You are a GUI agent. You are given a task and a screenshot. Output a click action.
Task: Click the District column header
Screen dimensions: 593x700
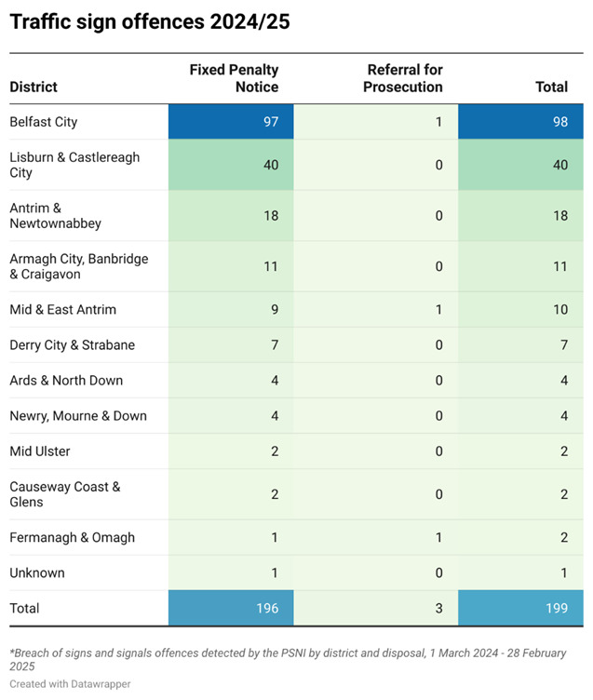(34, 87)
